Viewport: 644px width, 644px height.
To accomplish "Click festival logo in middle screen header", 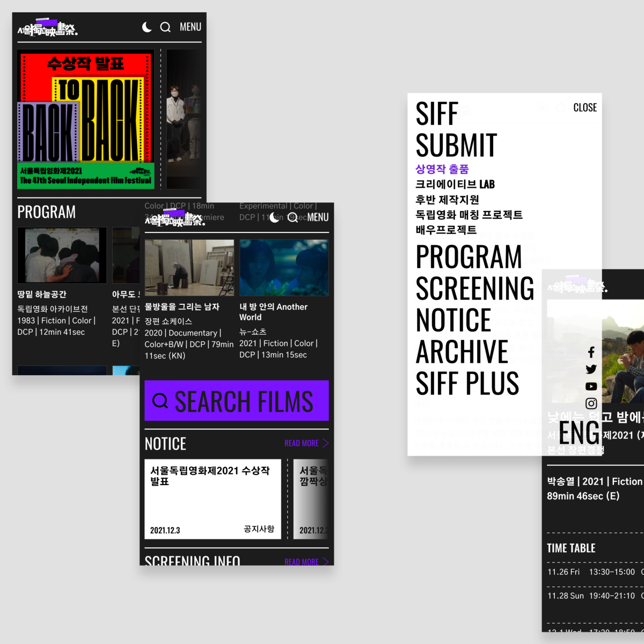I will pyautogui.click(x=175, y=218).
